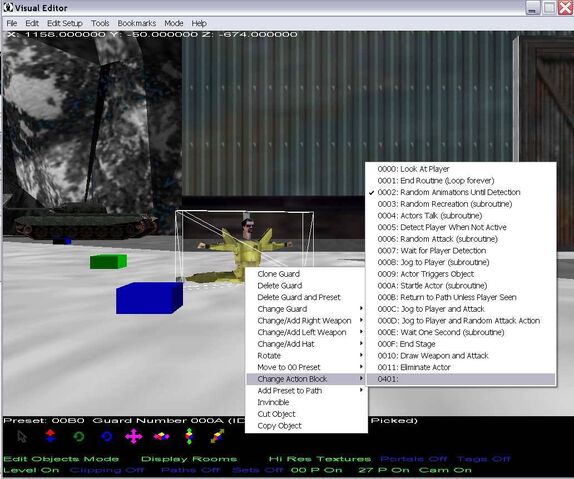Choose Clone Guard from context menu
Screen dimensions: 574x479
(x=306, y=274)
